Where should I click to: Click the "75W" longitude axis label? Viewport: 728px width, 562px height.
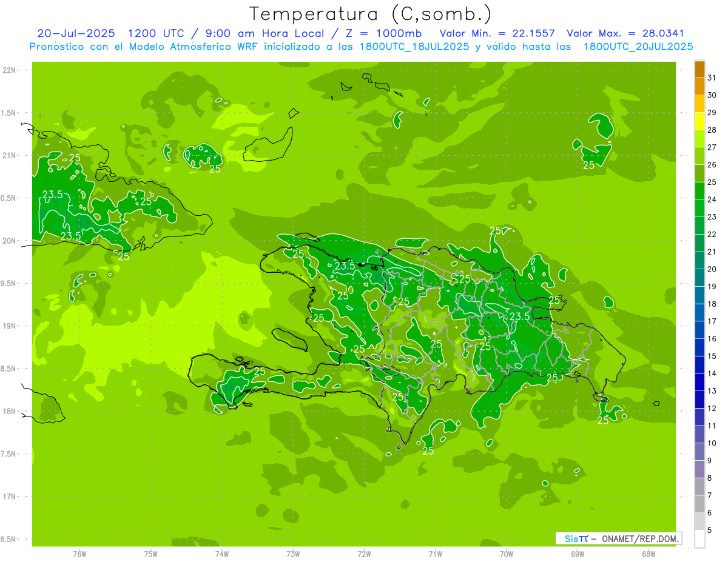click(150, 554)
